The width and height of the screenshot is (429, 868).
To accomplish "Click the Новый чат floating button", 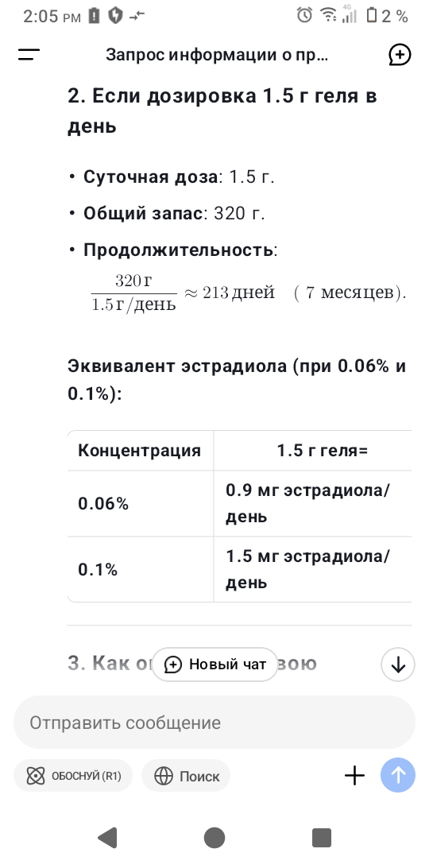I will click(214, 665).
